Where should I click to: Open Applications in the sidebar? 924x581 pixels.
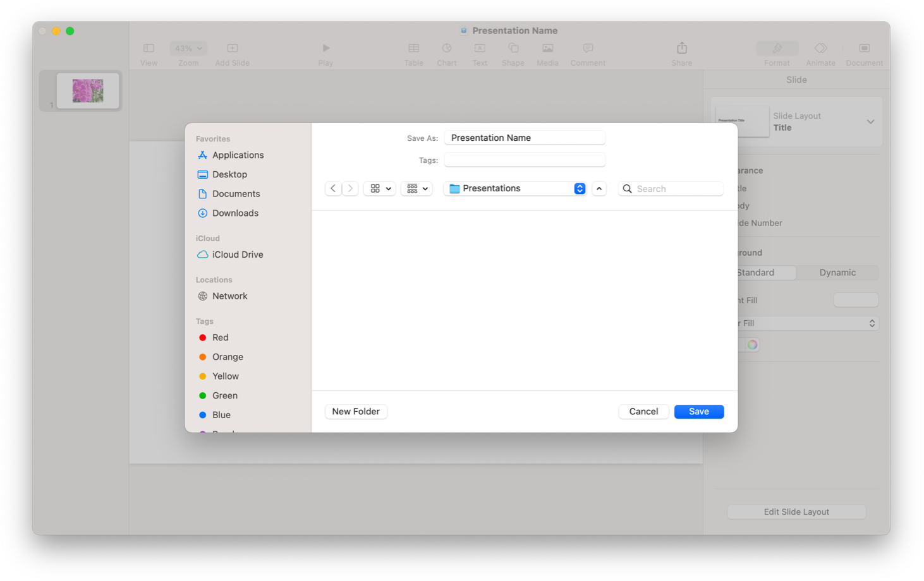pos(230,155)
